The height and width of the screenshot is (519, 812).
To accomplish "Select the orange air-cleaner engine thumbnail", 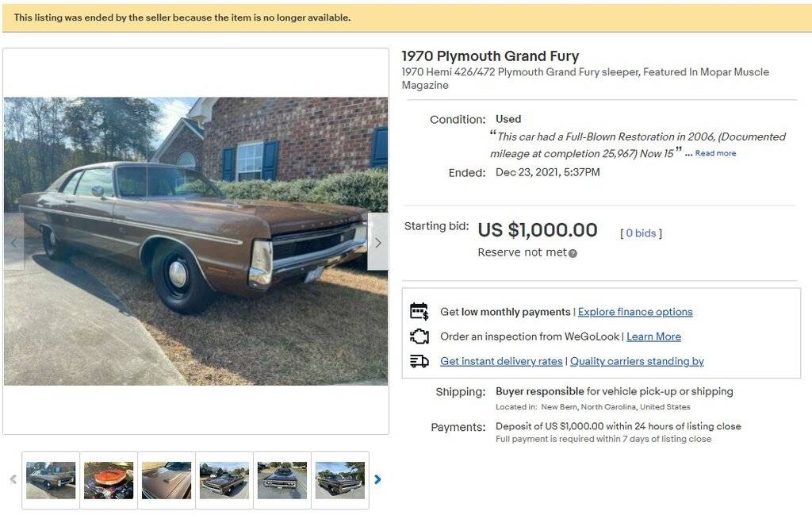I will coord(109,479).
